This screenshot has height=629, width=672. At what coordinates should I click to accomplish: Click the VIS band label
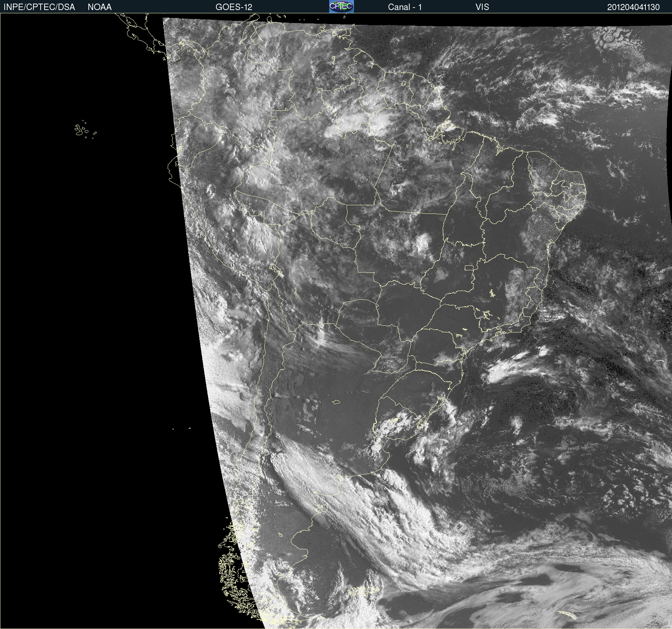(x=482, y=7)
